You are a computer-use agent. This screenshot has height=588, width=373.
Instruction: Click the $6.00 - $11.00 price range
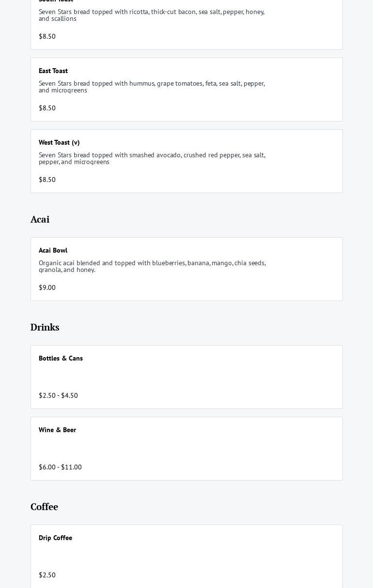(60, 467)
